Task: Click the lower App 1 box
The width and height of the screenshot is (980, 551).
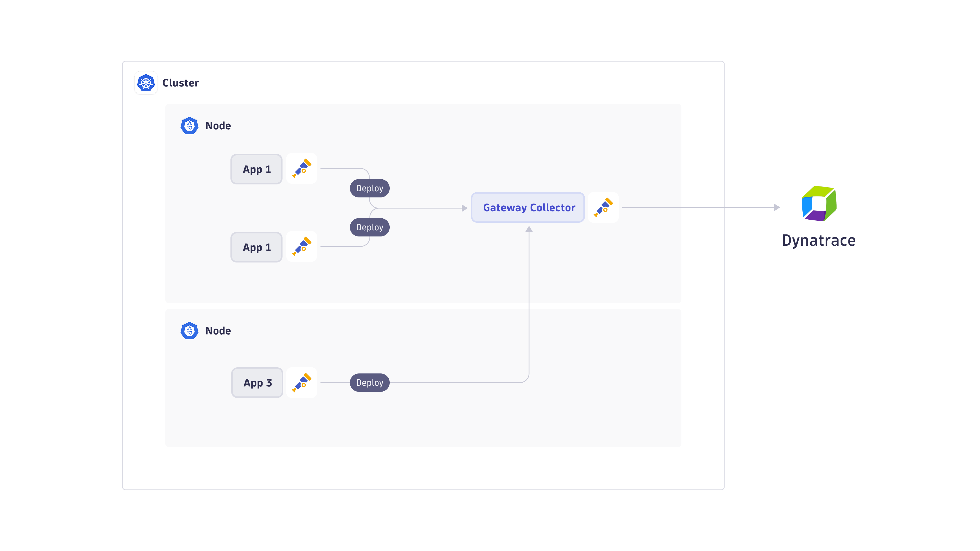Action: pos(256,247)
